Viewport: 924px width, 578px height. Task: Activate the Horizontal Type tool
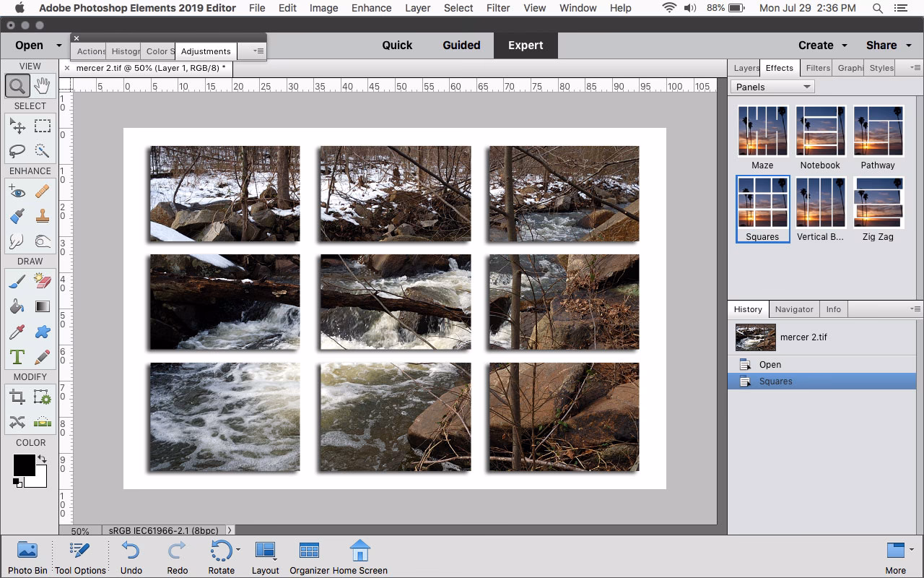tap(17, 357)
